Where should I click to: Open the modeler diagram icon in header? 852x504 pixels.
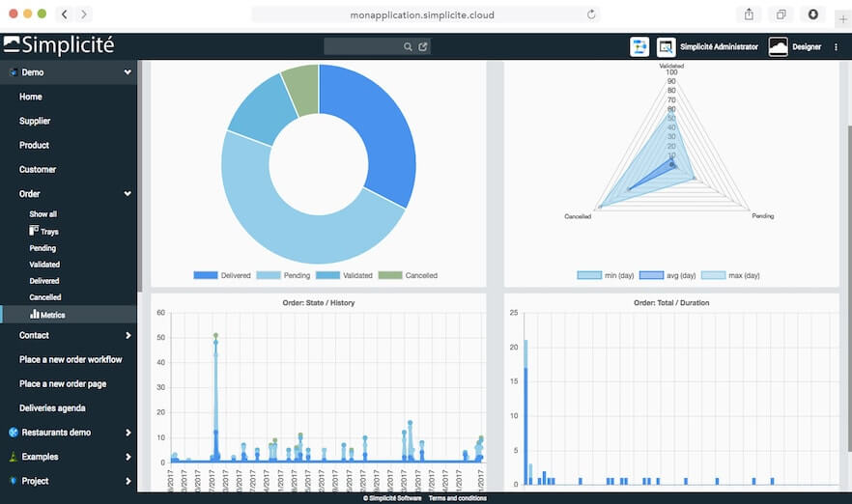point(639,46)
